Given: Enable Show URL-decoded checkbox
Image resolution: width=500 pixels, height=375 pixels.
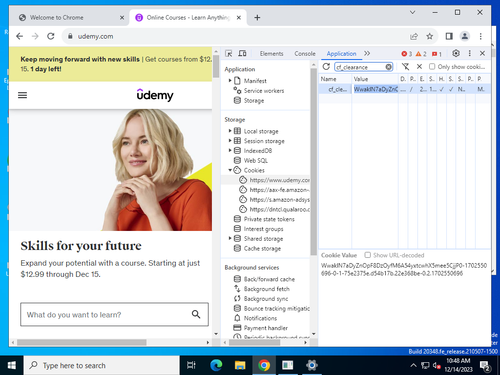Looking at the screenshot, I should tap(367, 255).
